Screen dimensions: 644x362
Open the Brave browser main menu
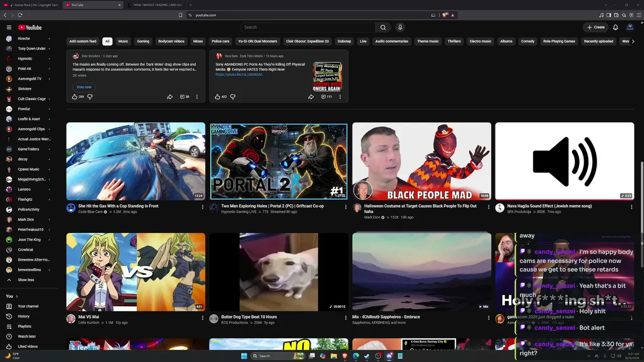pos(639,15)
